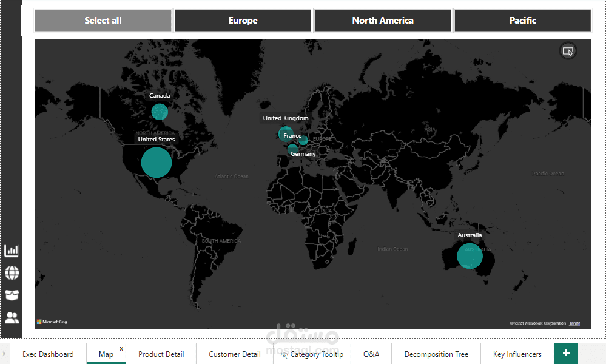Add a new page with plus button
The height and width of the screenshot is (364, 606).
point(566,353)
